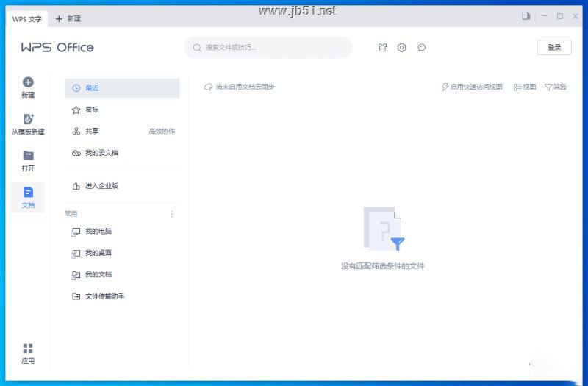Click the search magnifier icon

point(197,48)
